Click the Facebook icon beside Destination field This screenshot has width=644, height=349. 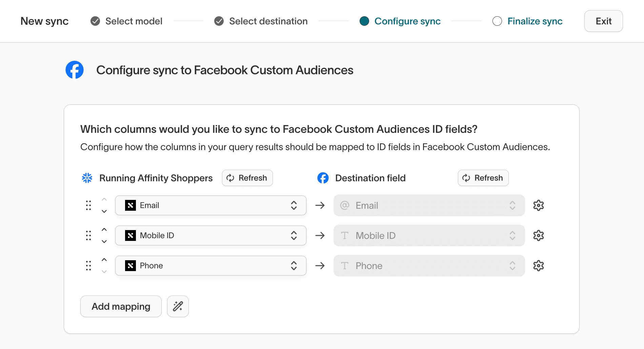pos(323,178)
